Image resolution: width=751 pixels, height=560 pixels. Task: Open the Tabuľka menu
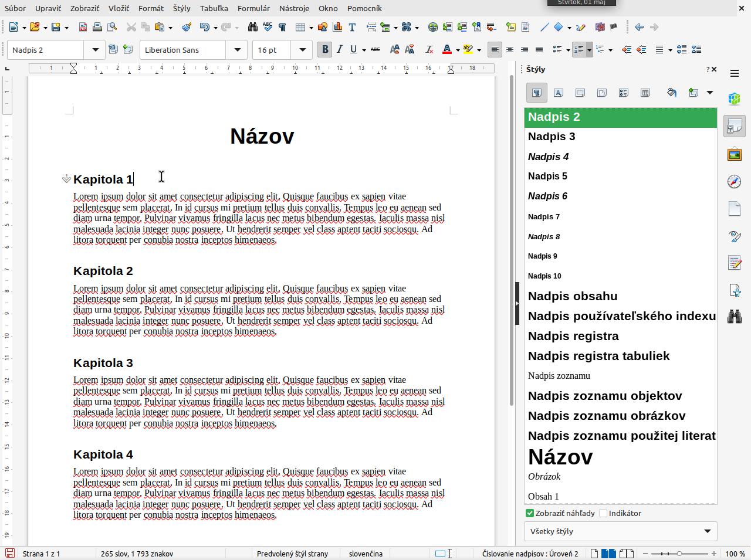214,8
